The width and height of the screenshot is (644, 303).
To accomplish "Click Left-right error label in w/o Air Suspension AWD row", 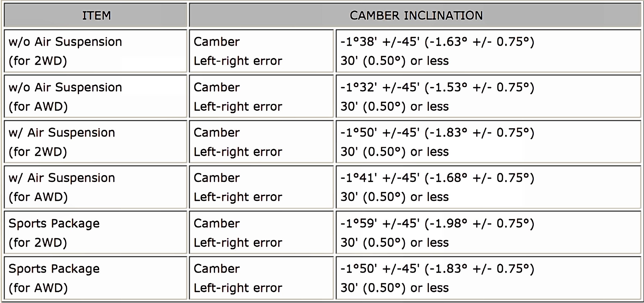I will point(238,107).
